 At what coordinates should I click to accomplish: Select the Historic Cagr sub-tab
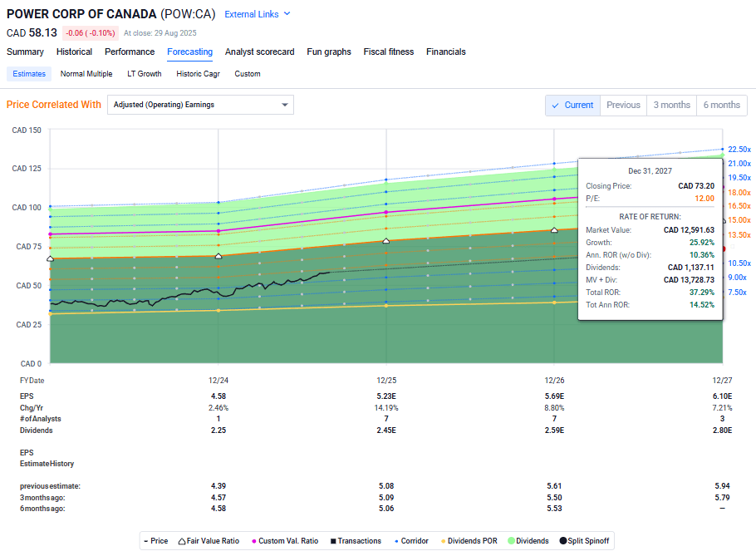point(198,73)
